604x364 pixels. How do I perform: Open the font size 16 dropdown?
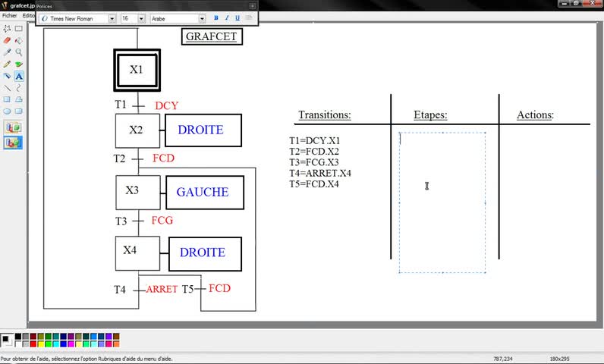[141, 18]
